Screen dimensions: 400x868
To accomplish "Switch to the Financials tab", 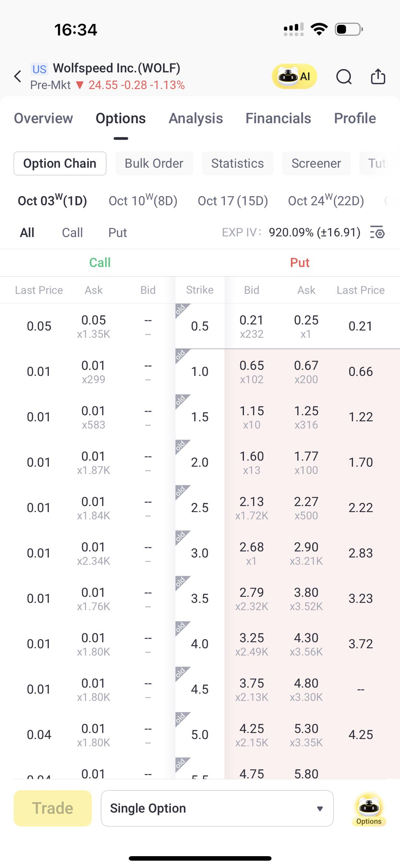I will coord(278,118).
